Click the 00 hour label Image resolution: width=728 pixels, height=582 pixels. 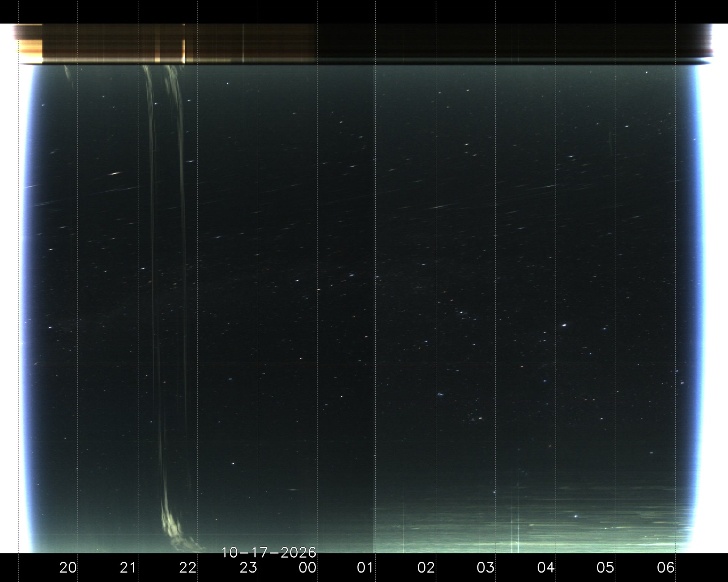click(x=308, y=567)
